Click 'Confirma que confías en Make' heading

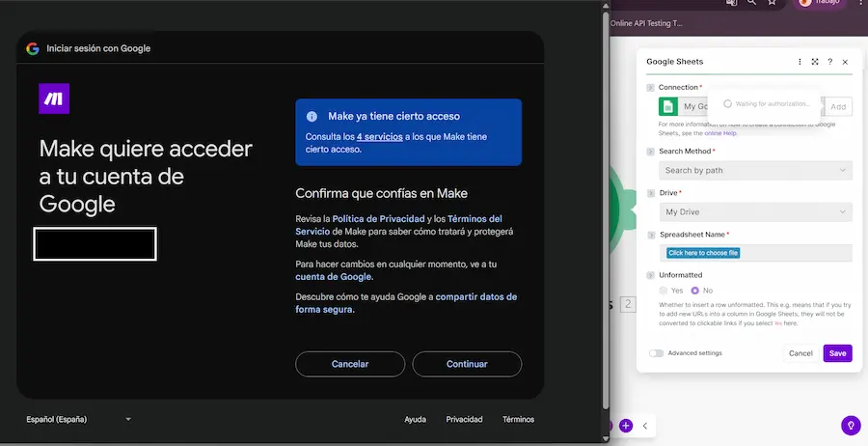[x=381, y=193]
